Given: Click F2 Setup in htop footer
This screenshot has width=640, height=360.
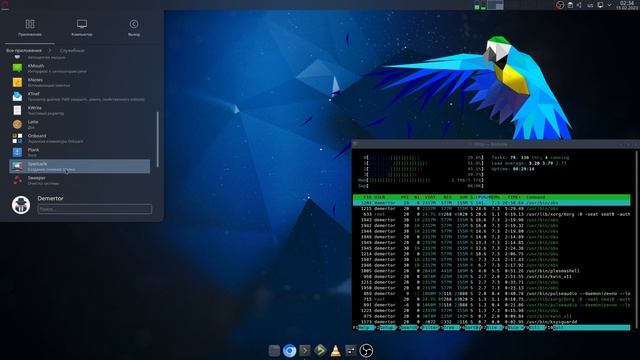Looking at the screenshot, I should point(386,327).
